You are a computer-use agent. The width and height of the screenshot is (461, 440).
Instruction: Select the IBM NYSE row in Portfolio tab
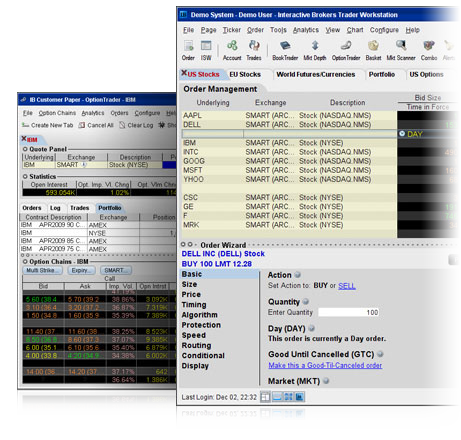click(98, 233)
